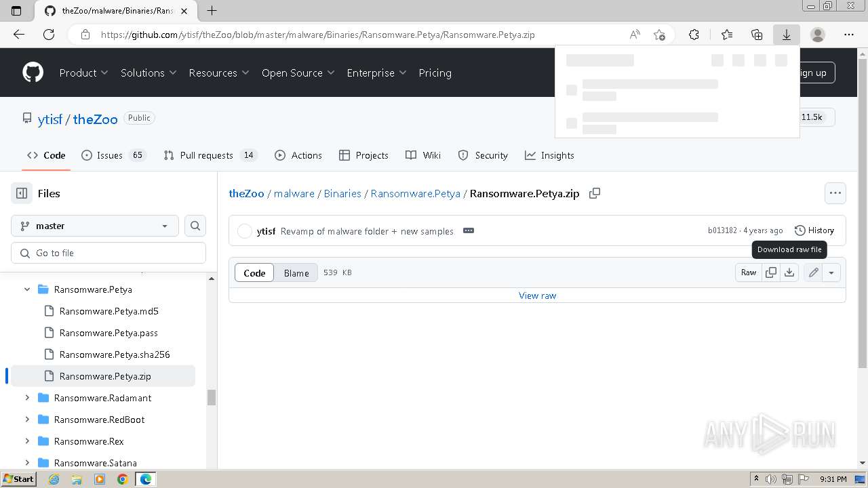The width and height of the screenshot is (868, 488).
Task: Open Favorites star-list icon
Action: tap(727, 35)
